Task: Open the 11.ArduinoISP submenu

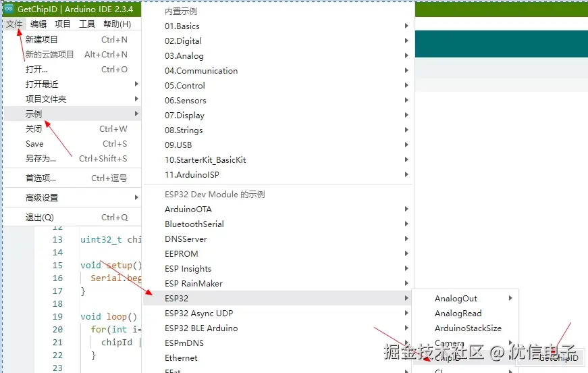Action: pos(278,174)
